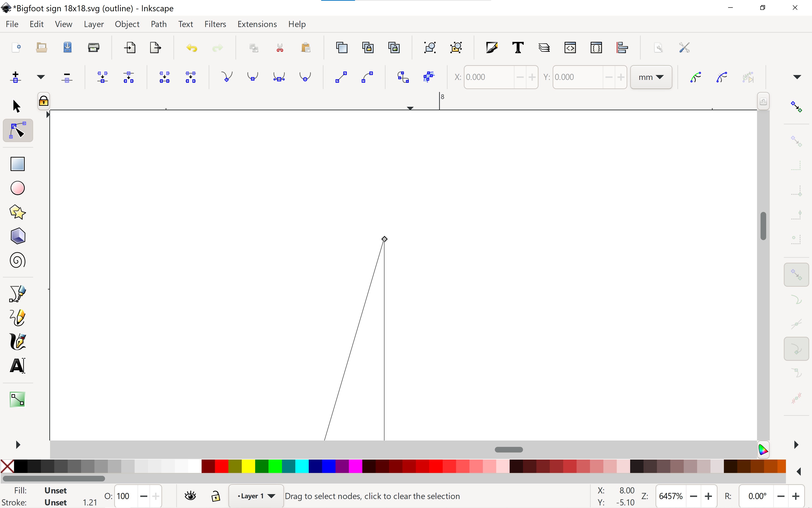Click the no-color X swatch
This screenshot has height=508, width=812.
[7, 466]
